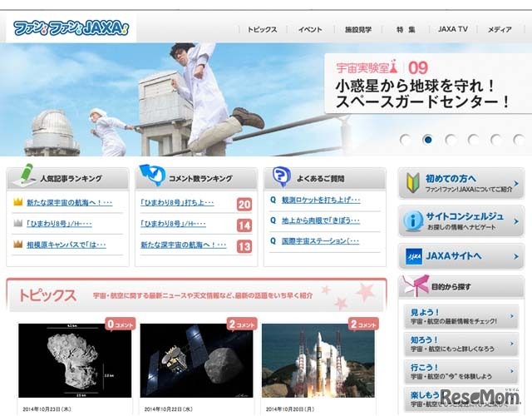This screenshot has height=416, width=532.
Task: Select the fifth carousel slide dot
Action: 495,140
